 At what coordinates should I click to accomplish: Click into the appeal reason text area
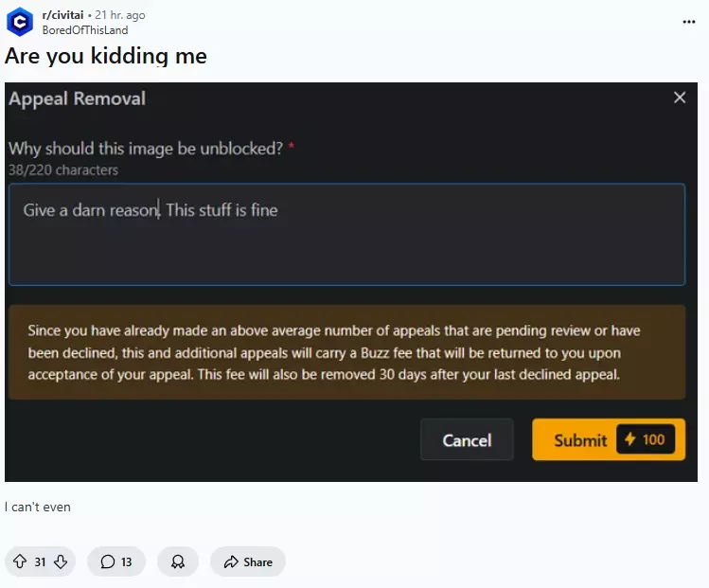click(x=346, y=234)
